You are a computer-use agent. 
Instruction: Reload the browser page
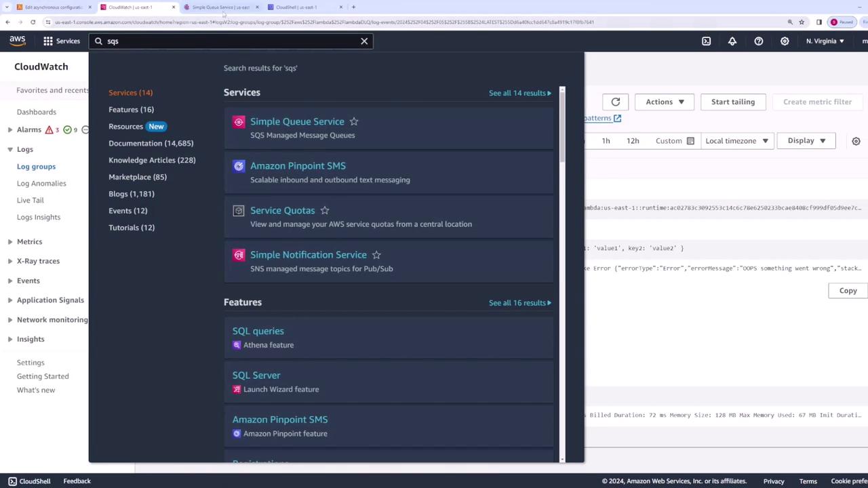pos(33,22)
